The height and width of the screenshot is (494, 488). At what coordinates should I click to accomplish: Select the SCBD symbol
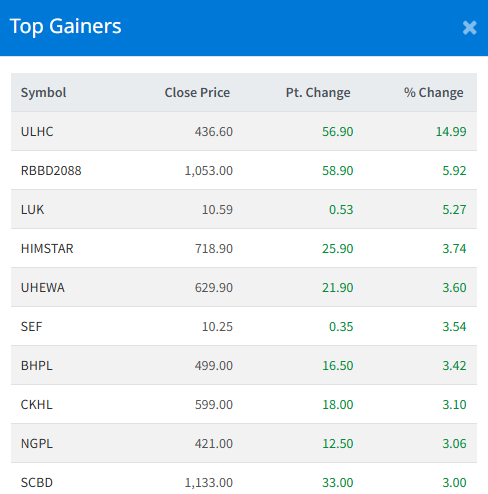[37, 482]
